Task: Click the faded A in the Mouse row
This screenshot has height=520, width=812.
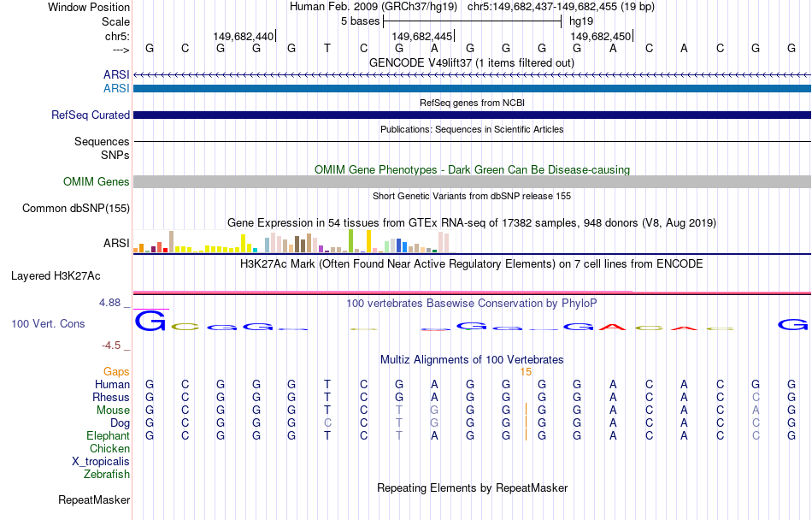Action: [756, 411]
